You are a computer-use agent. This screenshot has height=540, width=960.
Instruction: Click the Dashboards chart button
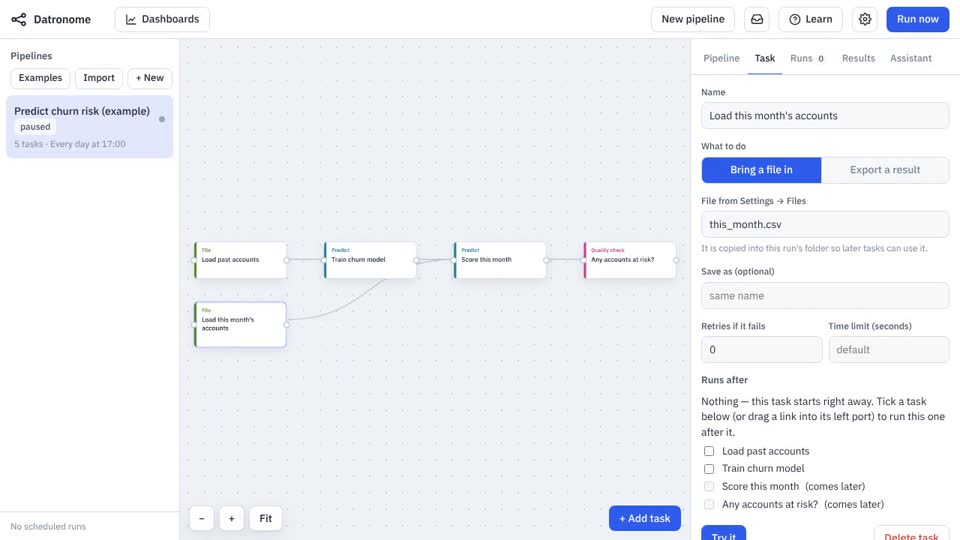point(162,20)
